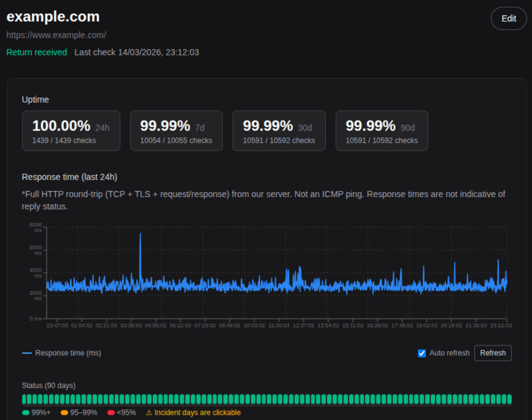Screen dimensions: 532x420
Task: Select the 24h uptime card
Action: click(70, 130)
